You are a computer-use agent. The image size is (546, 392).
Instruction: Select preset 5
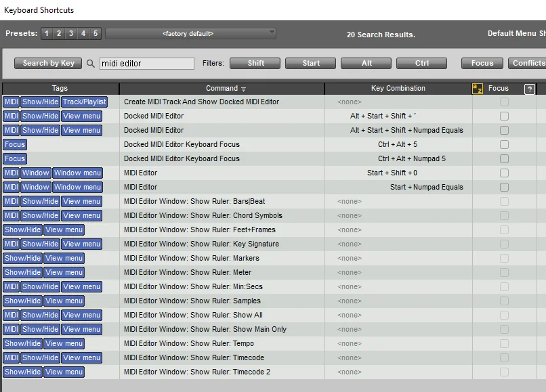point(96,33)
